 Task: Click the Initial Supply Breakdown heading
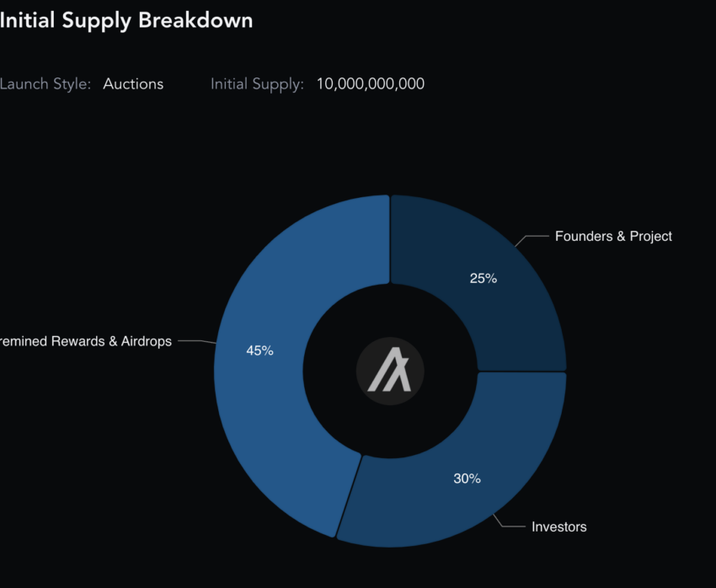coord(126,20)
